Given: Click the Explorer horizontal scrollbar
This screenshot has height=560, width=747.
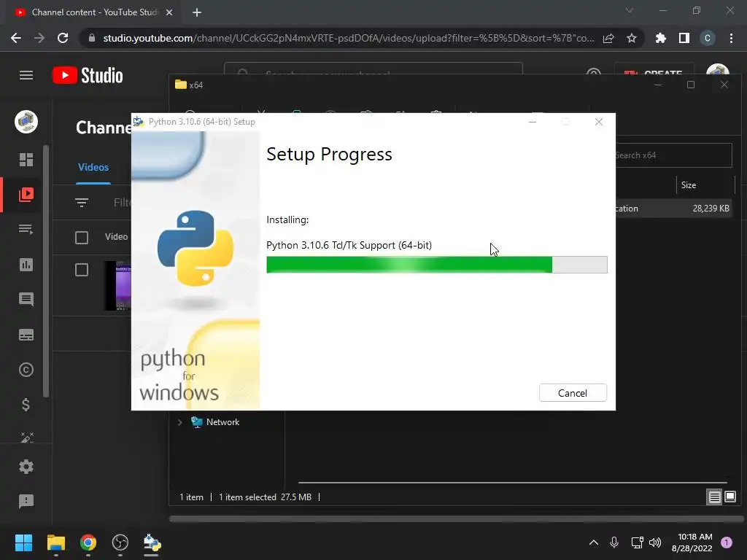Looking at the screenshot, I should [x=512, y=483].
